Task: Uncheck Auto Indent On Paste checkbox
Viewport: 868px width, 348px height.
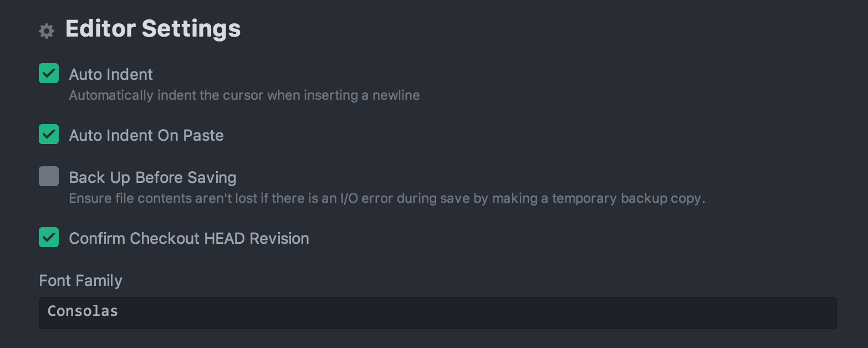Action: click(49, 134)
